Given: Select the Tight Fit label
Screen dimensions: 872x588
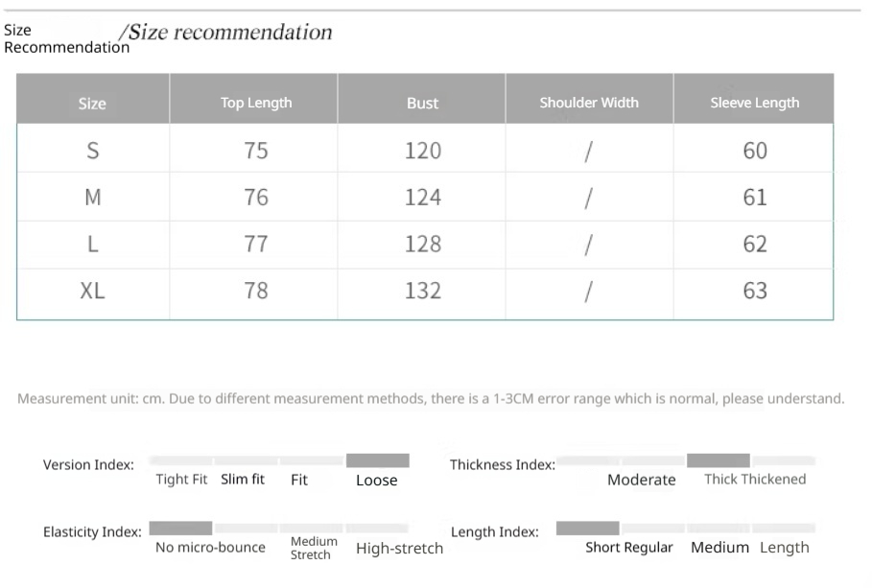Looking at the screenshot, I should [x=181, y=480].
